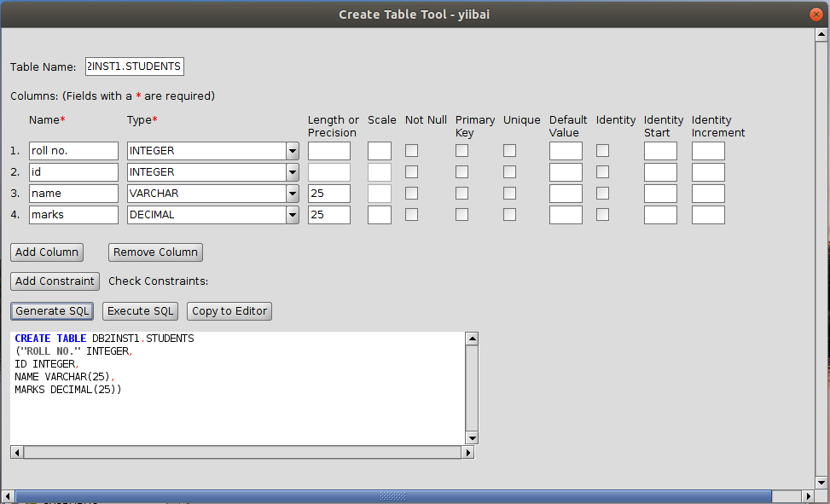This screenshot has height=504, width=830.
Task: Tick Identity checkbox for marks column
Action: pyautogui.click(x=602, y=215)
